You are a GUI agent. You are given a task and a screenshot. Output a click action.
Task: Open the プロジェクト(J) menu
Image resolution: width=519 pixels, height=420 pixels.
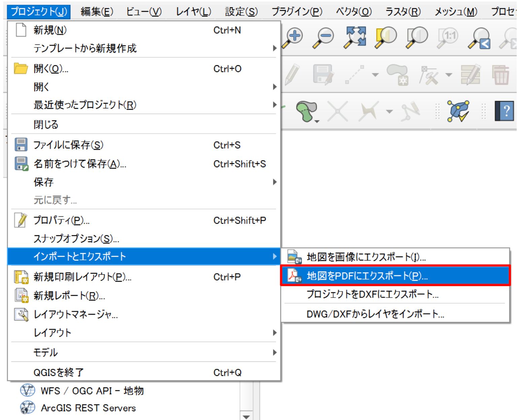tap(39, 11)
